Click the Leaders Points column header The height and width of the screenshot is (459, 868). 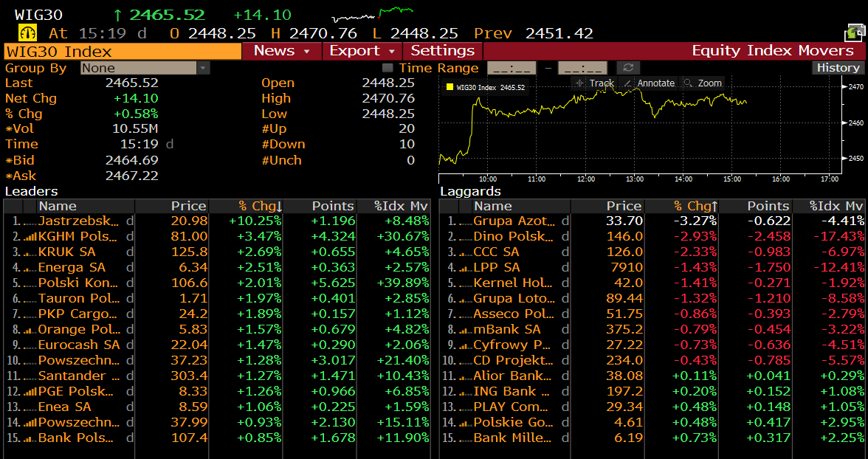tap(320, 206)
